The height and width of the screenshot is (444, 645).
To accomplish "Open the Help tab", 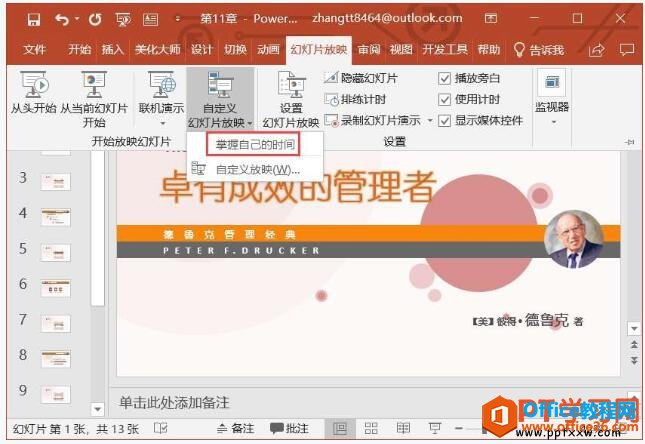I will pos(489,50).
